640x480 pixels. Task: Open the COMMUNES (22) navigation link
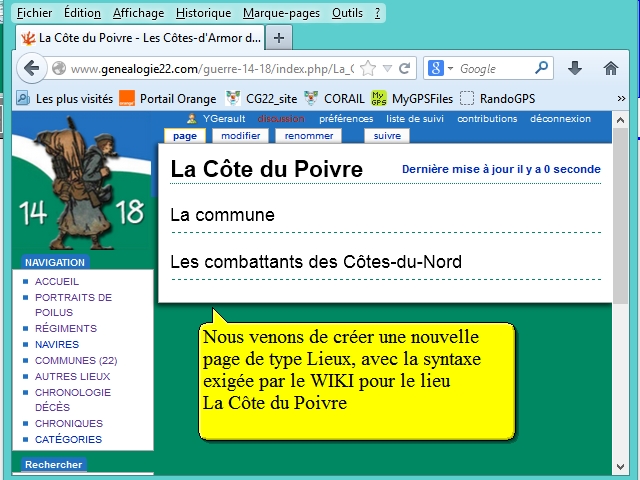click(x=76, y=360)
